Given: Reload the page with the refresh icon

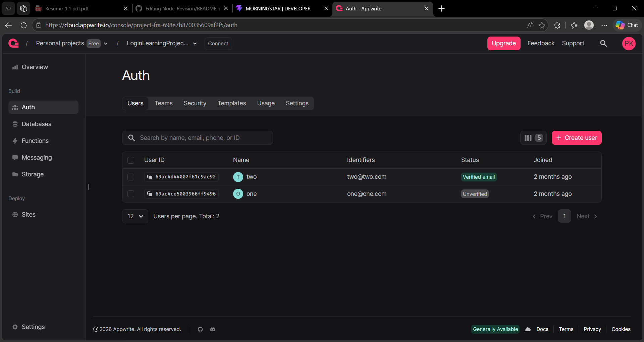Looking at the screenshot, I should click(23, 25).
